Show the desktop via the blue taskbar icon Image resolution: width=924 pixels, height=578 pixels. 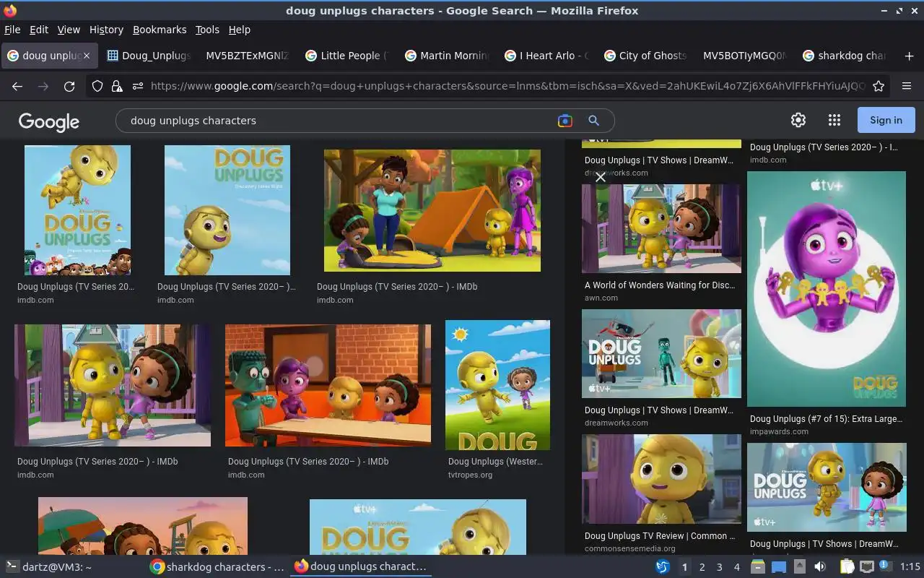(x=778, y=567)
